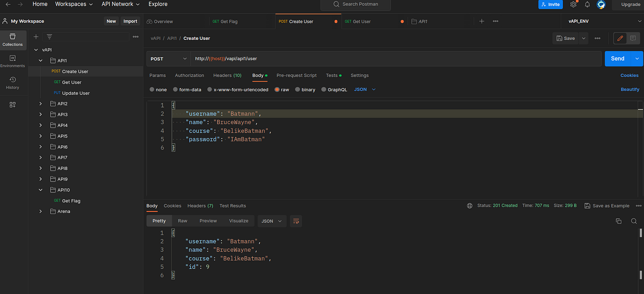
Task: Collapse the API1 folder in vAPI
Action: (x=40, y=60)
